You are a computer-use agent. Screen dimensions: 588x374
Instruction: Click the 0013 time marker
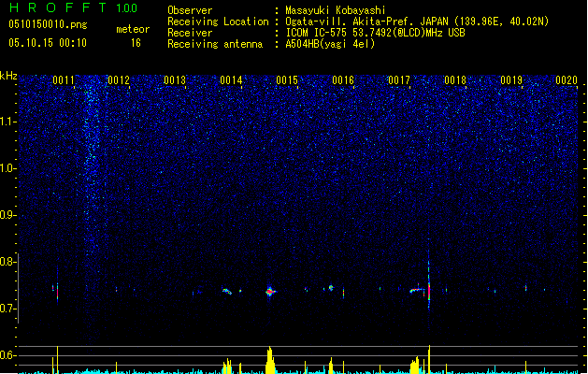pyautogui.click(x=175, y=80)
